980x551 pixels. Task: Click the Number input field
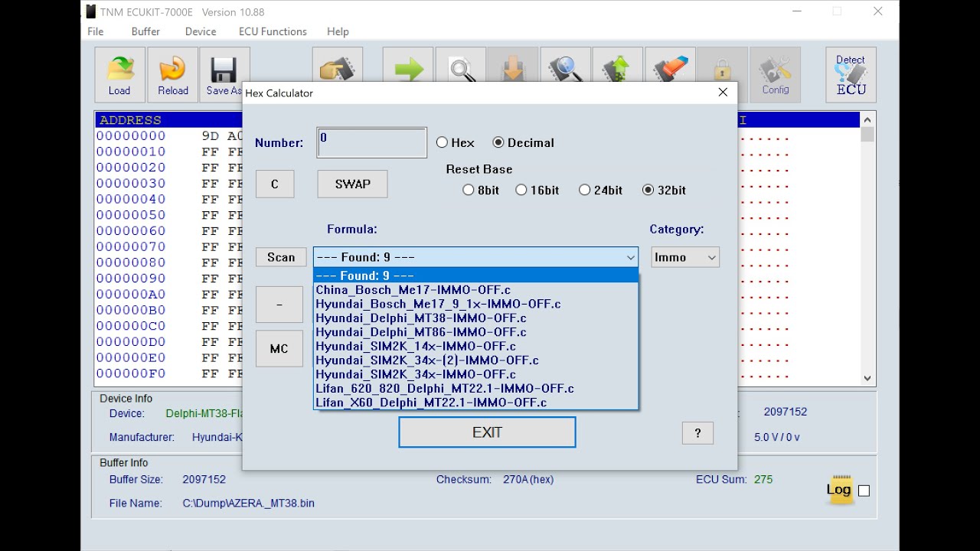[x=372, y=143]
